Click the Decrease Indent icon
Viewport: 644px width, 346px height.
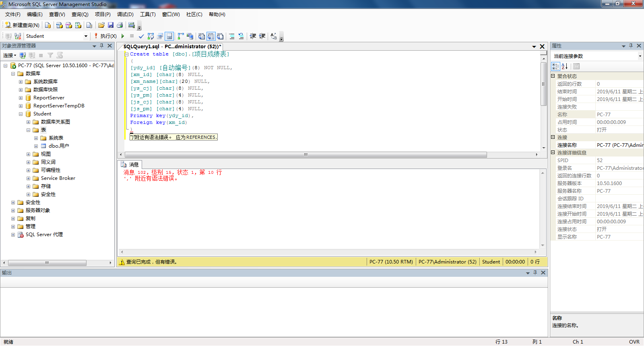click(253, 36)
